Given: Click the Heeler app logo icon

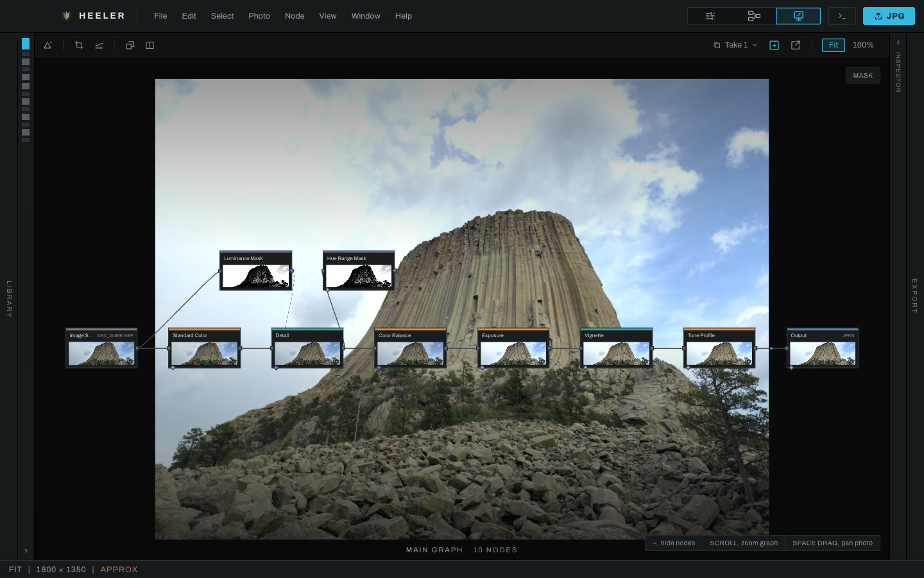Looking at the screenshot, I should [x=66, y=16].
